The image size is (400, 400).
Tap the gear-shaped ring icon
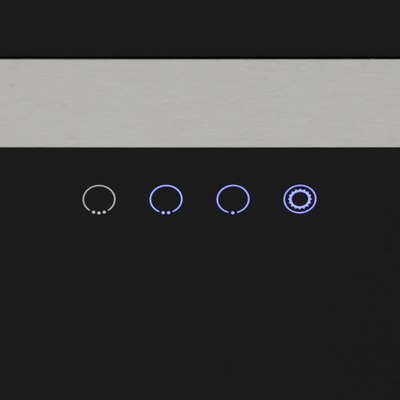click(x=300, y=199)
